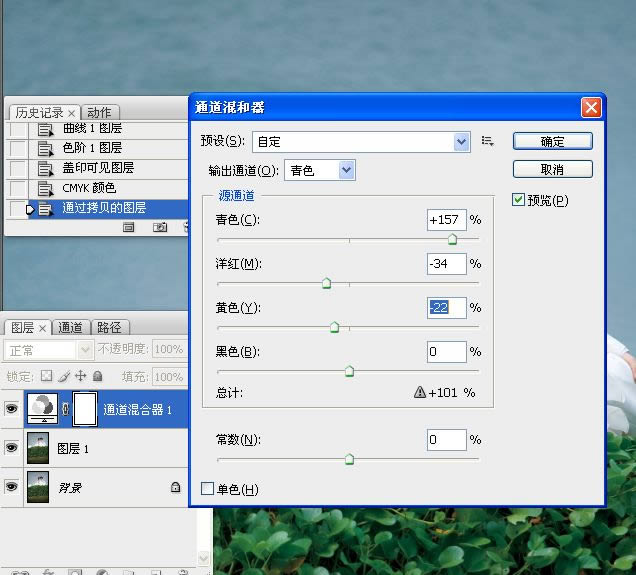Image resolution: width=636 pixels, height=575 pixels.
Task: Click the layer mask link chain icon
Action: pos(66,409)
